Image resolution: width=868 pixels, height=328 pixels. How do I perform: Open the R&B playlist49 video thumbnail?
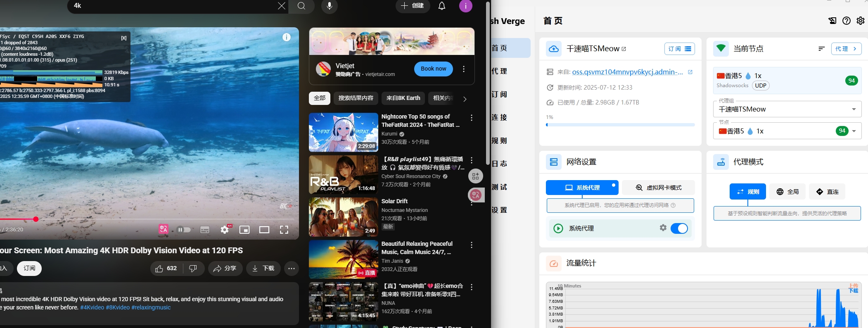pyautogui.click(x=344, y=175)
